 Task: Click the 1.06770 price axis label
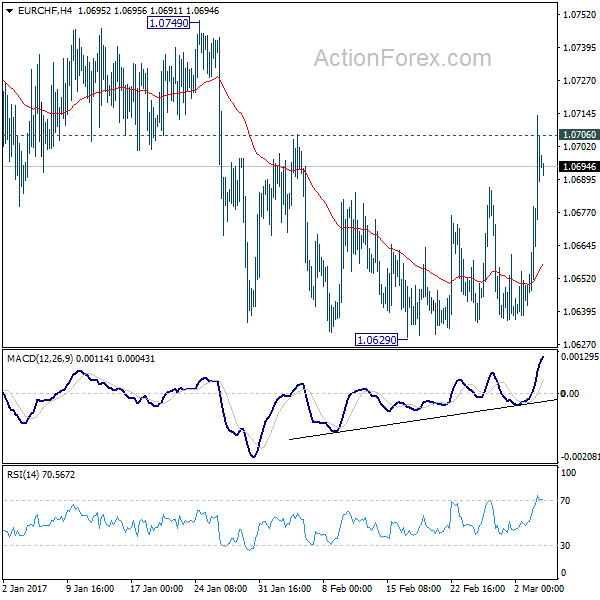click(579, 212)
